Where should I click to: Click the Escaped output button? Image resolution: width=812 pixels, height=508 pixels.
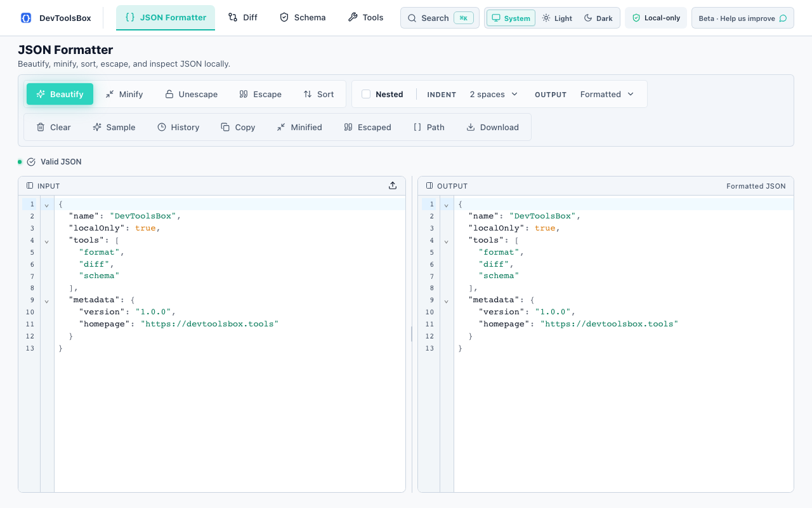368,127
